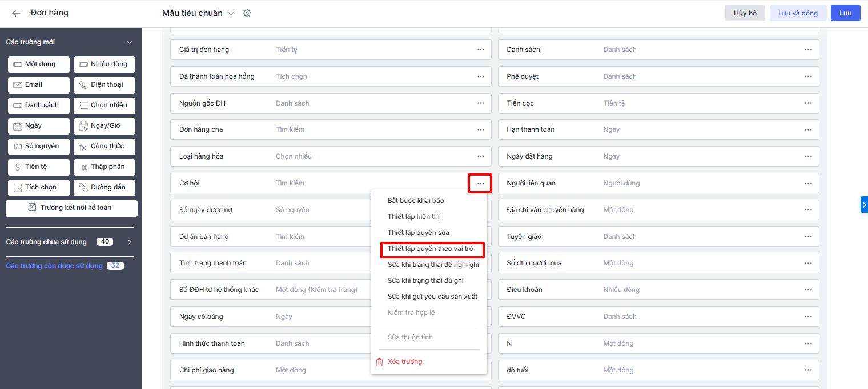Screen dimensions: 868x389
Task: Add a Tích chọn field type
Action: [x=39, y=188]
